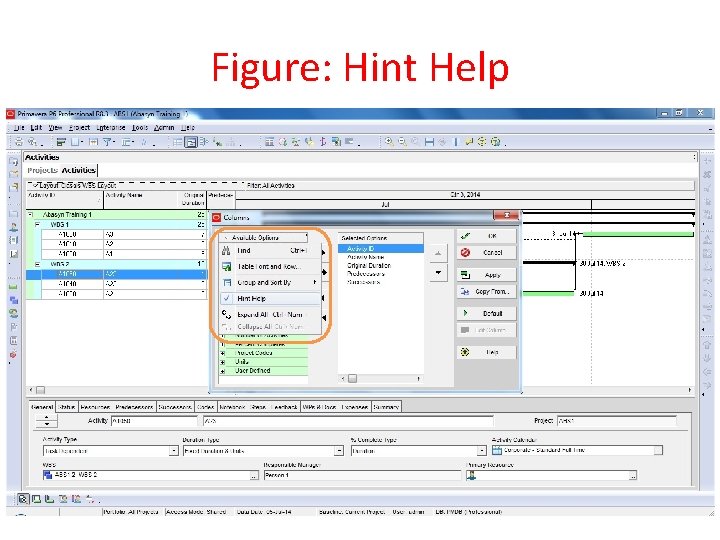Click the Find binoculars icon in popup menu

[x=226, y=251]
